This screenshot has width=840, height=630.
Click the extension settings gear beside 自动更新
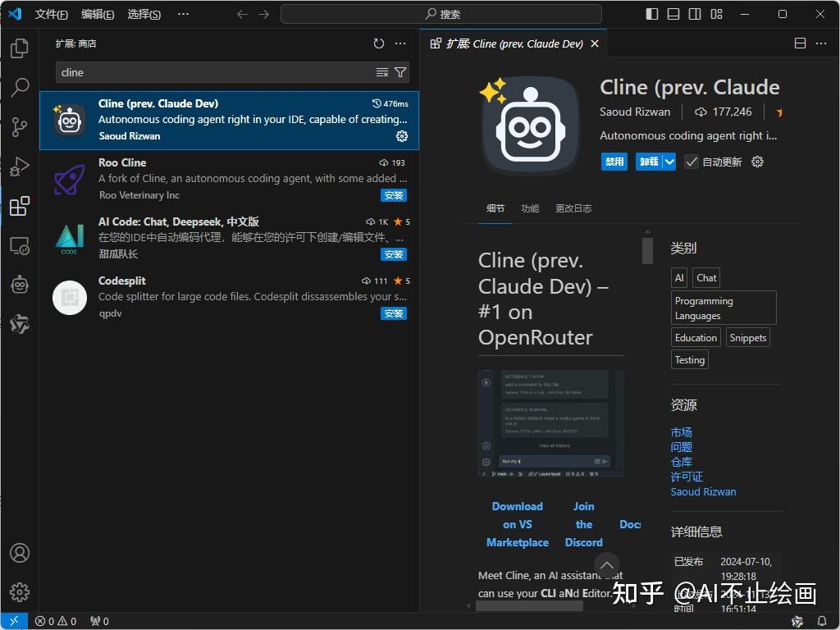(756, 162)
